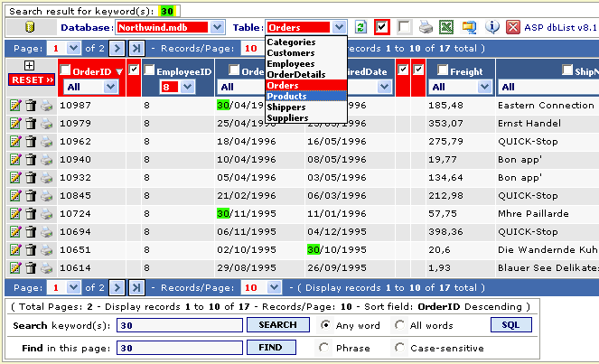Screen dimensions: 599x364
Task: Click the refresh icon beside the Table dropdown
Action: tap(360, 28)
